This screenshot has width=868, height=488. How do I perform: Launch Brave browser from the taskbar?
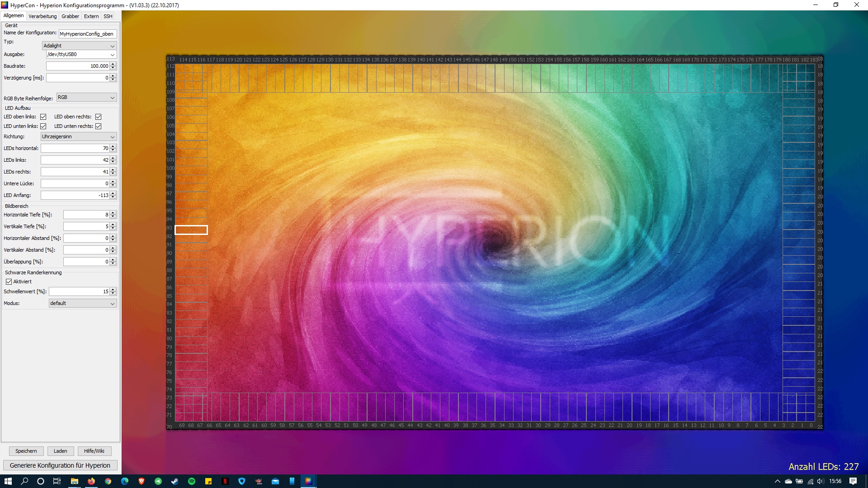(142, 481)
